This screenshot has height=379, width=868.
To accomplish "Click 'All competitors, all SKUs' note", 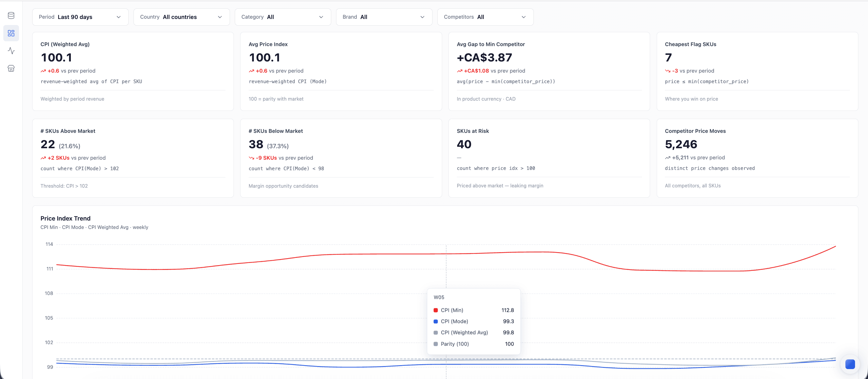I will (x=693, y=186).
